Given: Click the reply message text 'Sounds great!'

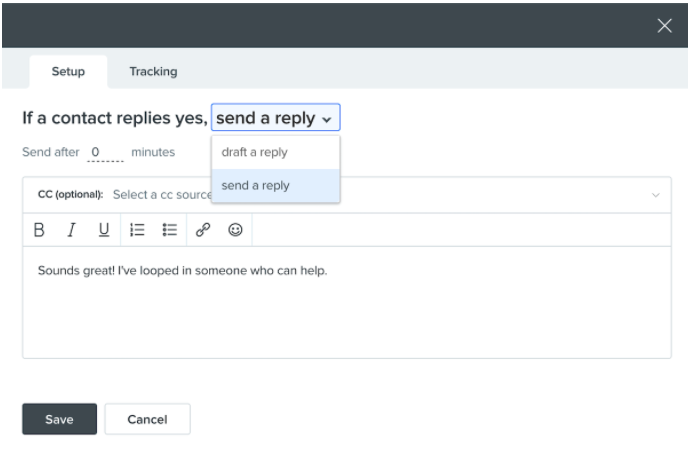Looking at the screenshot, I should point(76,271).
